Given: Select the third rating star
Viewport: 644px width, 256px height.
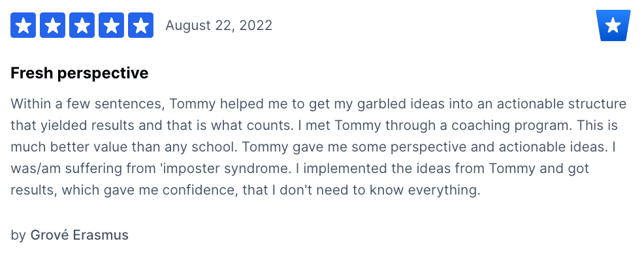Looking at the screenshot, I should 82,25.
